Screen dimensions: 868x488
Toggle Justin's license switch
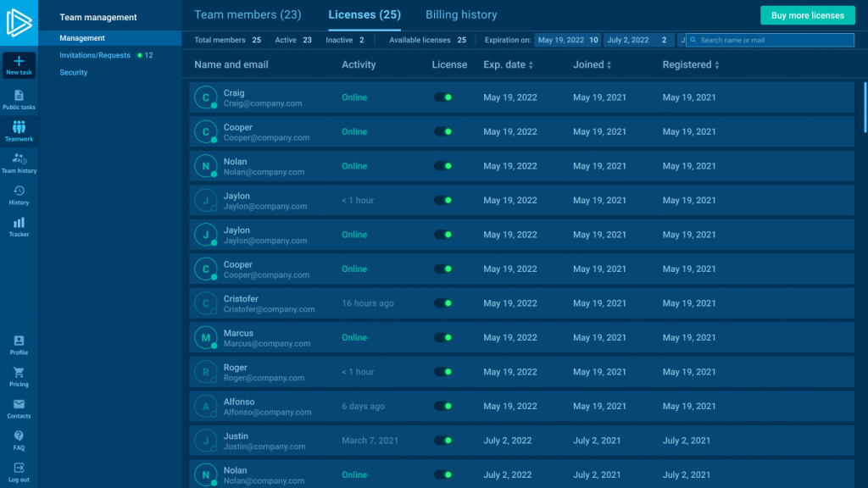click(442, 441)
